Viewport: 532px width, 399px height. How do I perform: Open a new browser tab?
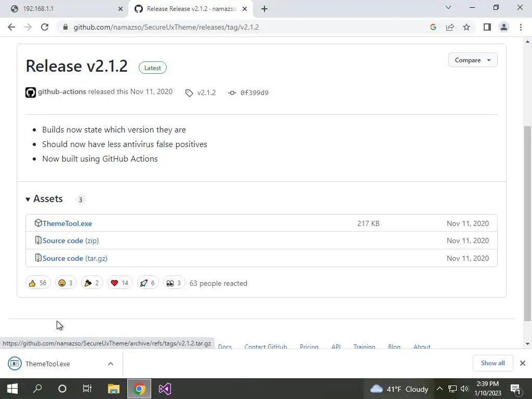(x=264, y=9)
